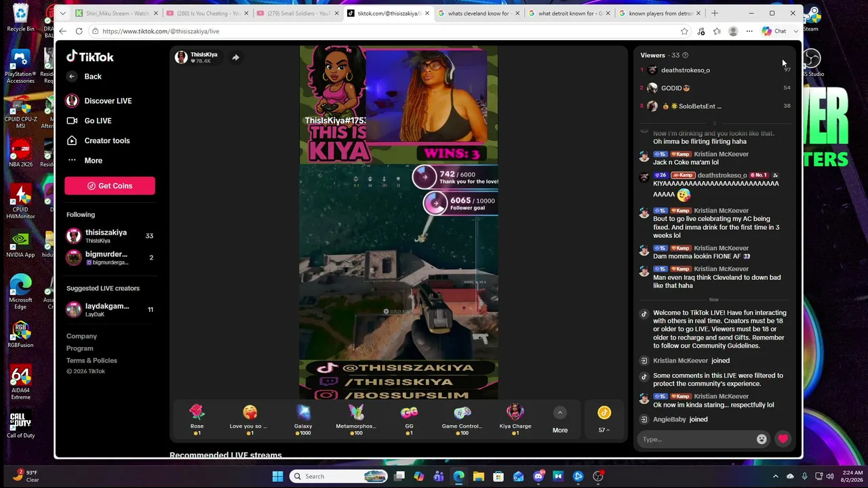
Task: Open the Program footer link
Action: (x=80, y=348)
